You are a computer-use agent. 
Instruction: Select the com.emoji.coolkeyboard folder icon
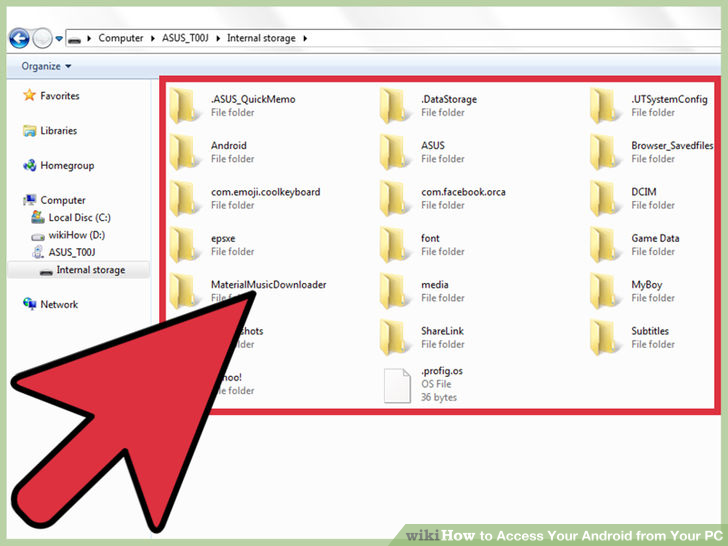point(184,199)
